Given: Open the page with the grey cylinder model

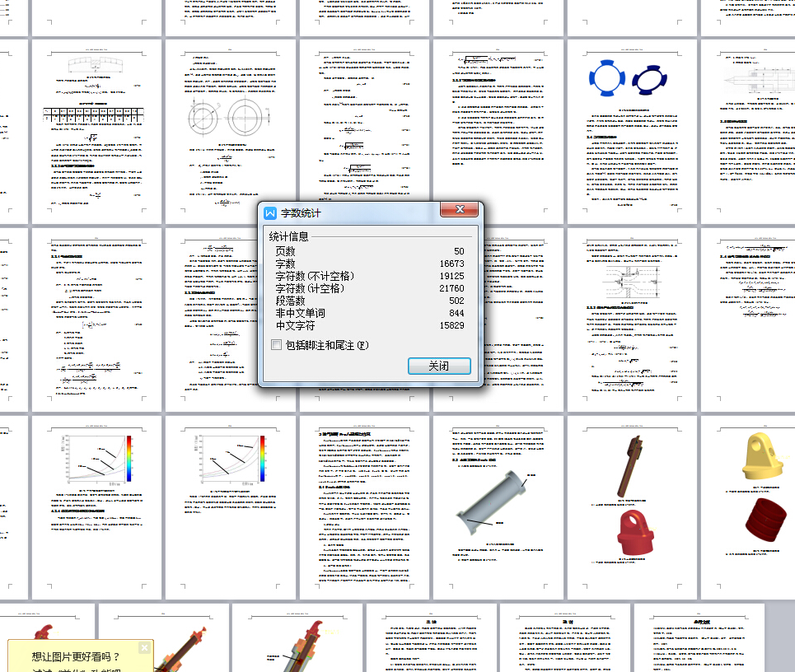Looking at the screenshot, I should 498,508.
